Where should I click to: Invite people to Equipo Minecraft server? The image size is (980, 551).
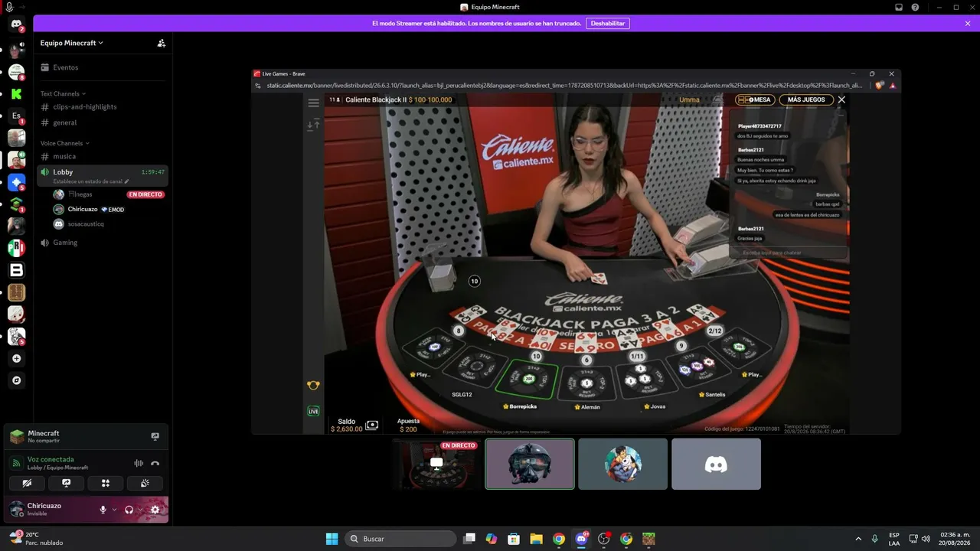pyautogui.click(x=161, y=44)
